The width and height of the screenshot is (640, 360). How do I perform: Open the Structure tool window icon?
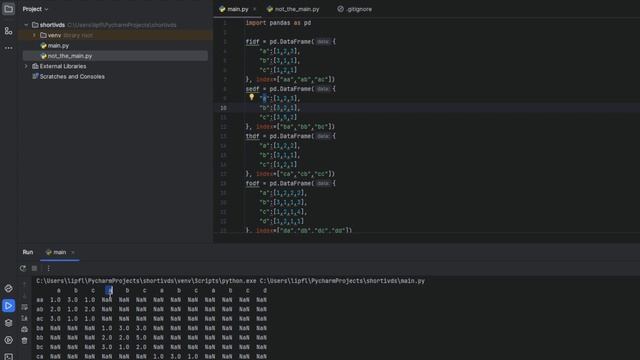[x=9, y=31]
